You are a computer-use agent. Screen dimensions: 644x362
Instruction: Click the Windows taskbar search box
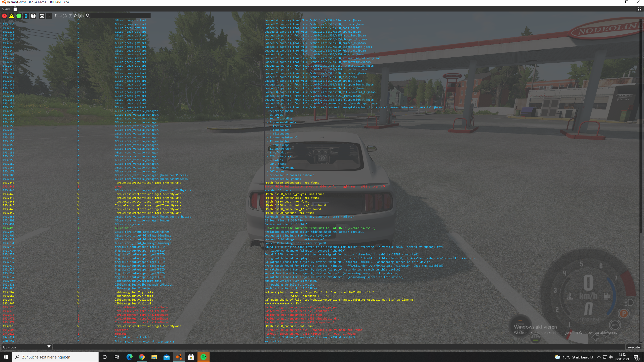tap(55, 357)
